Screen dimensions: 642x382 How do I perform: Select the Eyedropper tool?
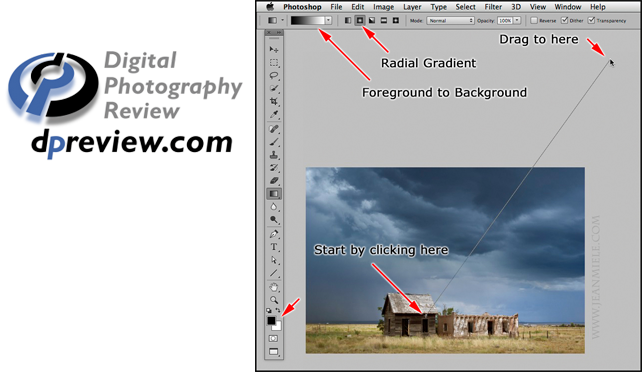(274, 114)
